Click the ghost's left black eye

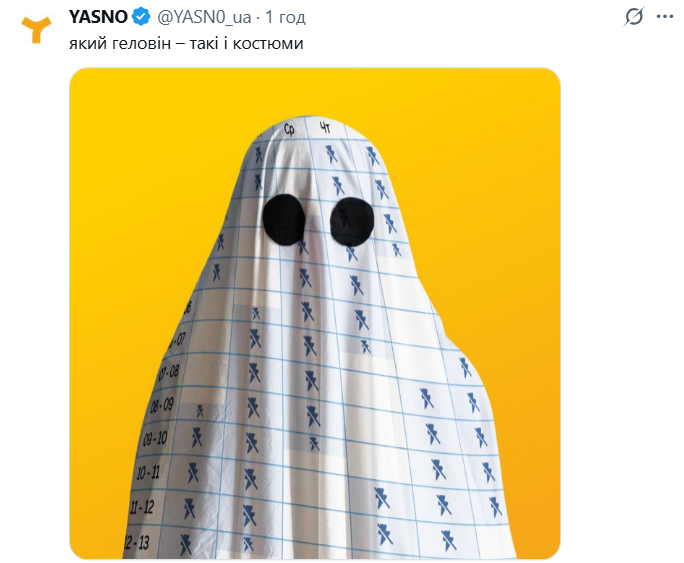click(284, 220)
